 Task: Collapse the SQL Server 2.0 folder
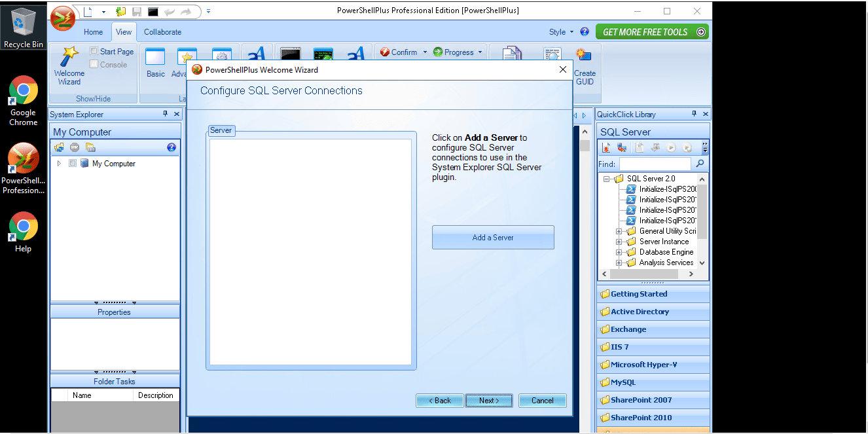click(607, 179)
